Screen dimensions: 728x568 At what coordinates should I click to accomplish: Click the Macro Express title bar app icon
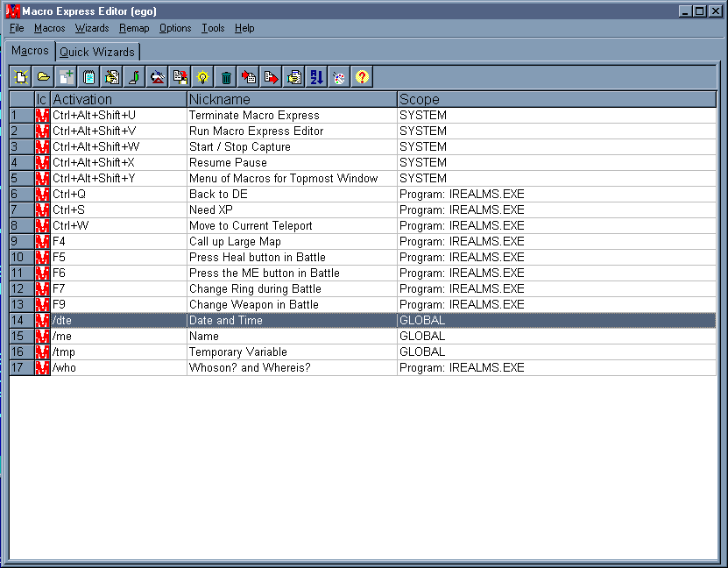(13, 11)
